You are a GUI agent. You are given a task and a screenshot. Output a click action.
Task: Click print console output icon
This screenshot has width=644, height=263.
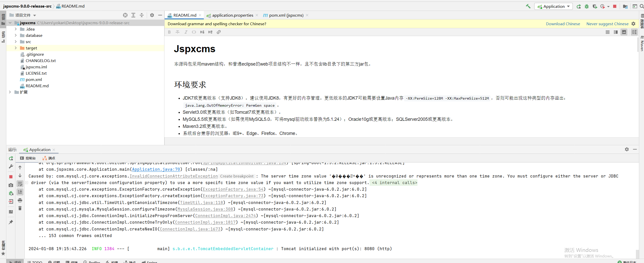coord(20,200)
